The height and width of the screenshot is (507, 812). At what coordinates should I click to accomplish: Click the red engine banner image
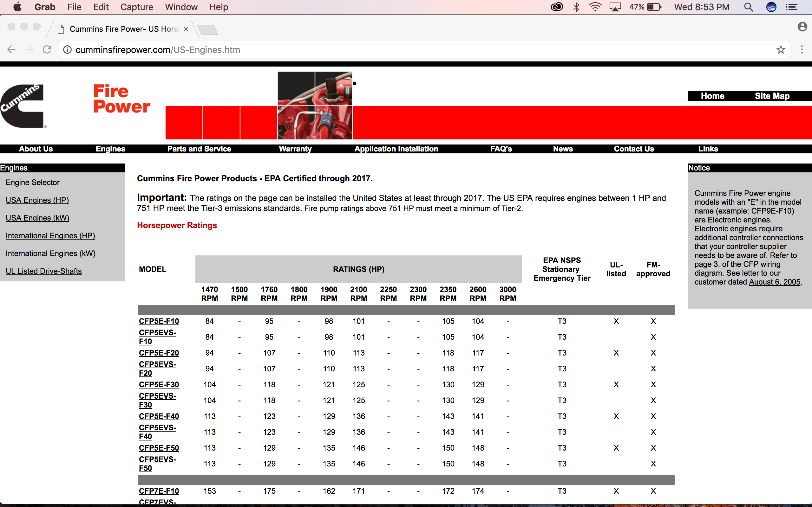(315, 106)
